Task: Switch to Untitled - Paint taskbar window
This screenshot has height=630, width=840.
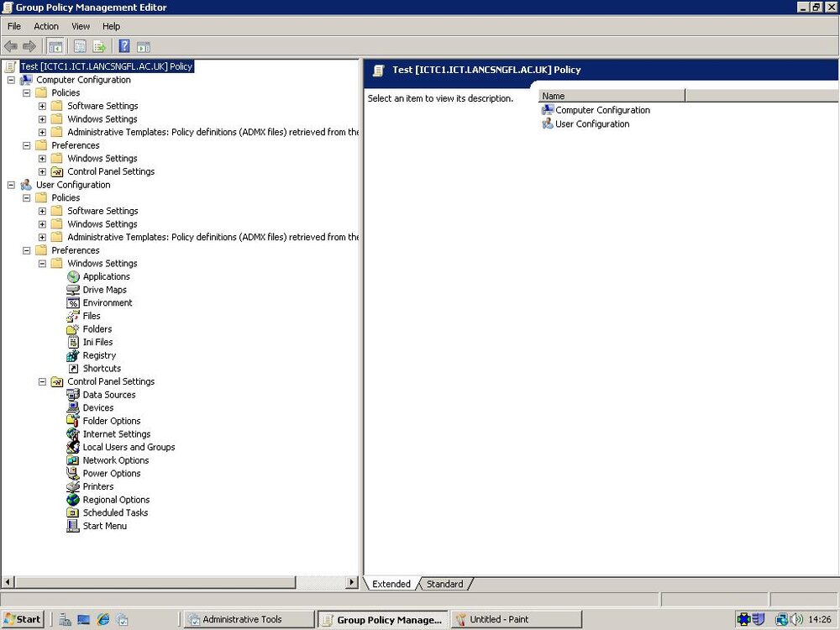Action: (x=517, y=619)
